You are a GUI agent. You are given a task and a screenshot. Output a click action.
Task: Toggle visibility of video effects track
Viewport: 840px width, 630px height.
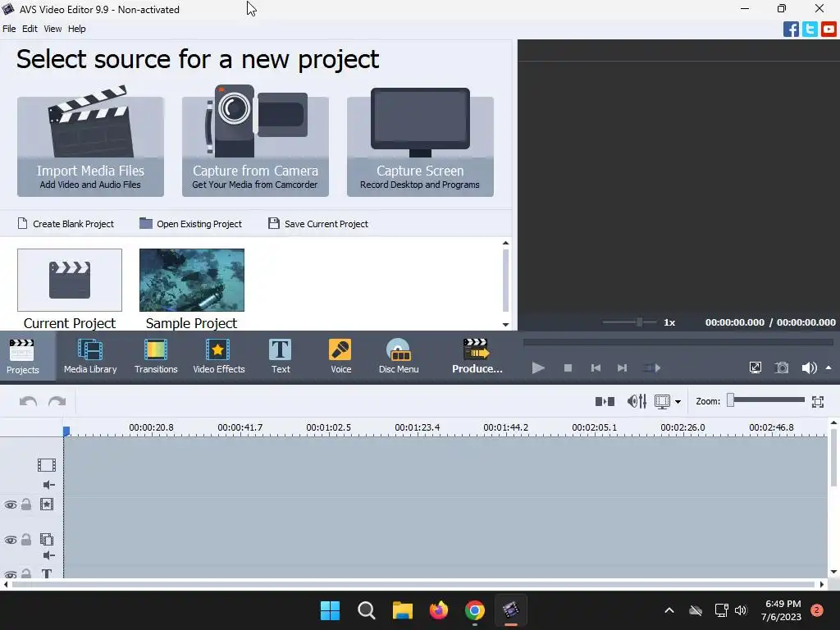tap(10, 504)
